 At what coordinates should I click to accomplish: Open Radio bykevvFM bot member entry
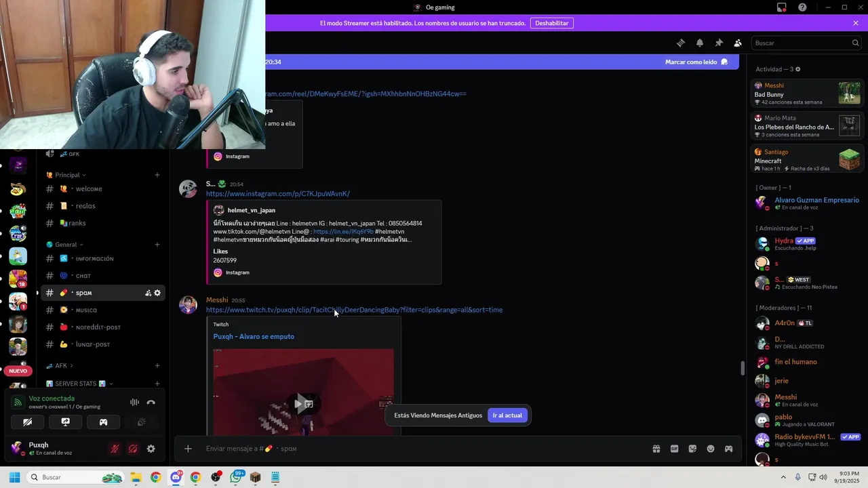click(x=807, y=440)
